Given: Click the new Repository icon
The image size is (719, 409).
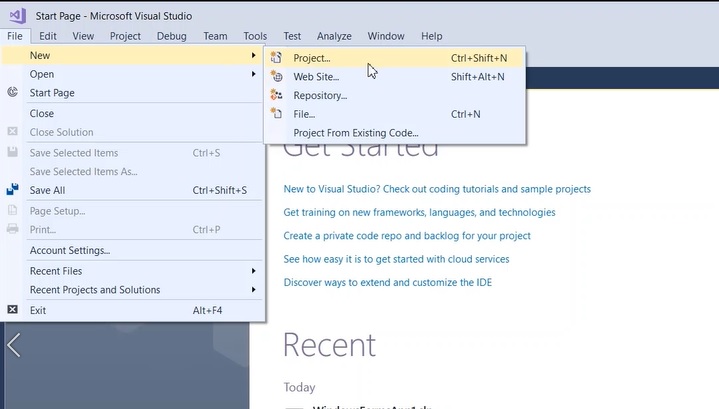Looking at the screenshot, I should (x=276, y=95).
